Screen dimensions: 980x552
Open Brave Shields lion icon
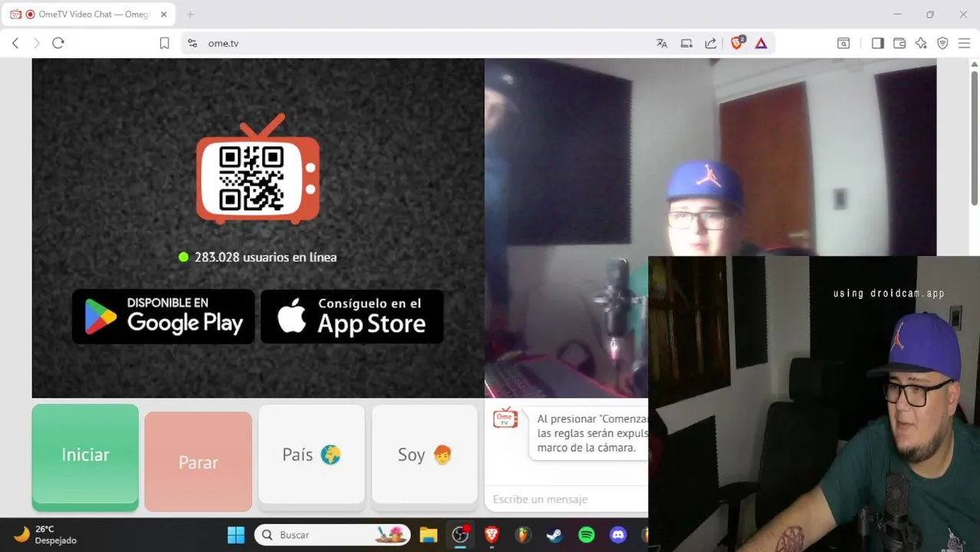[737, 43]
